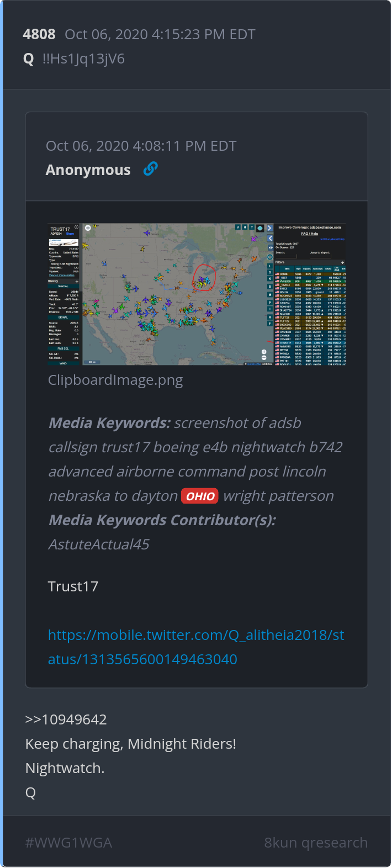Open the mobile.twitter.com Q_alitheia2018 status link
Image resolution: width=392 pixels, height=868 pixels.
(196, 647)
